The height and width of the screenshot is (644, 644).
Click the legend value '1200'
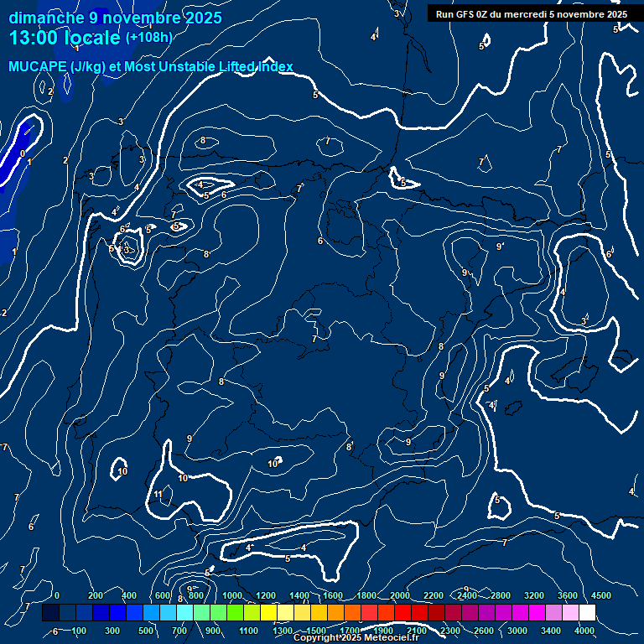266,595
